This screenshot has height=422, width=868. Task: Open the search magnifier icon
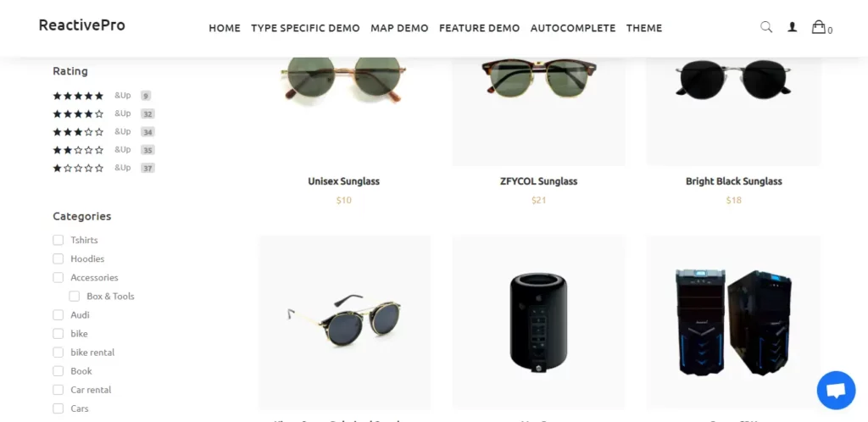tap(766, 26)
